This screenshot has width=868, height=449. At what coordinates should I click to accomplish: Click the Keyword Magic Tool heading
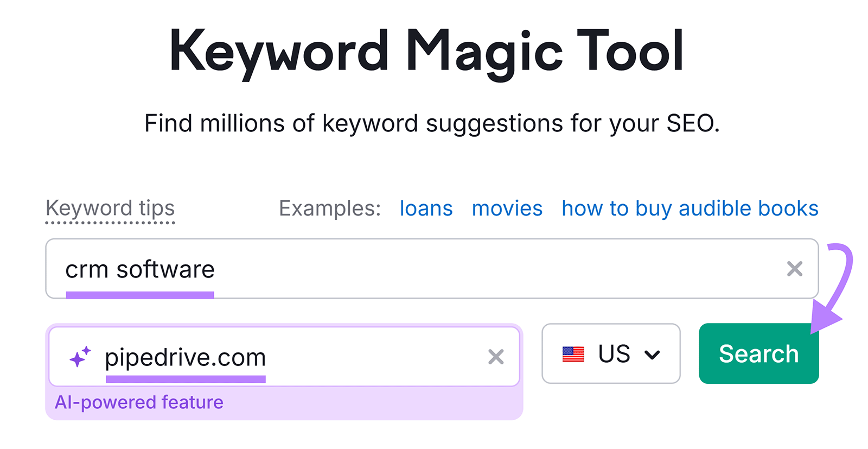[x=426, y=52]
